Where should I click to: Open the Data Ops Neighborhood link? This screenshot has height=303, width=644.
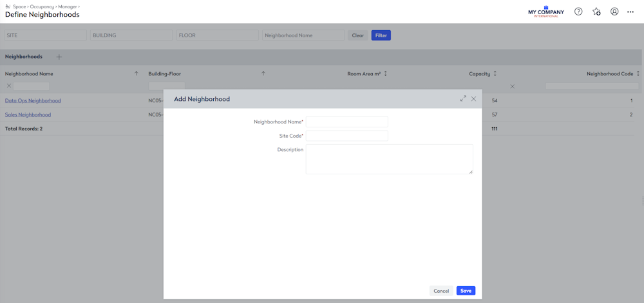[33, 100]
